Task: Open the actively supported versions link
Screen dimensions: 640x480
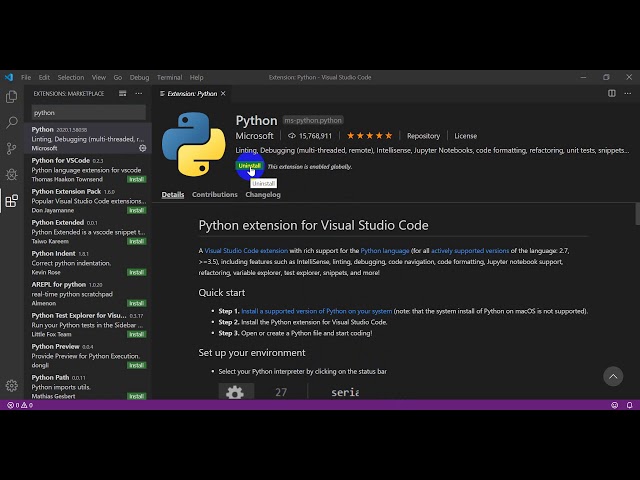Action: [x=470, y=251]
